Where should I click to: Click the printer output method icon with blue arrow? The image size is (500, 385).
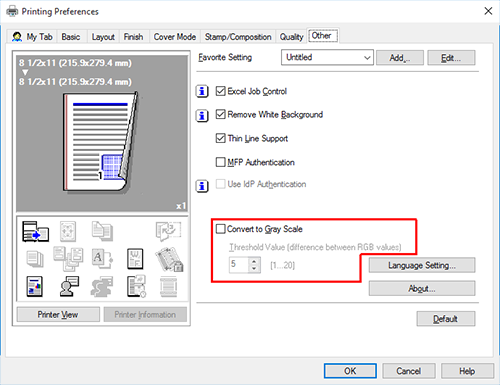click(x=35, y=231)
